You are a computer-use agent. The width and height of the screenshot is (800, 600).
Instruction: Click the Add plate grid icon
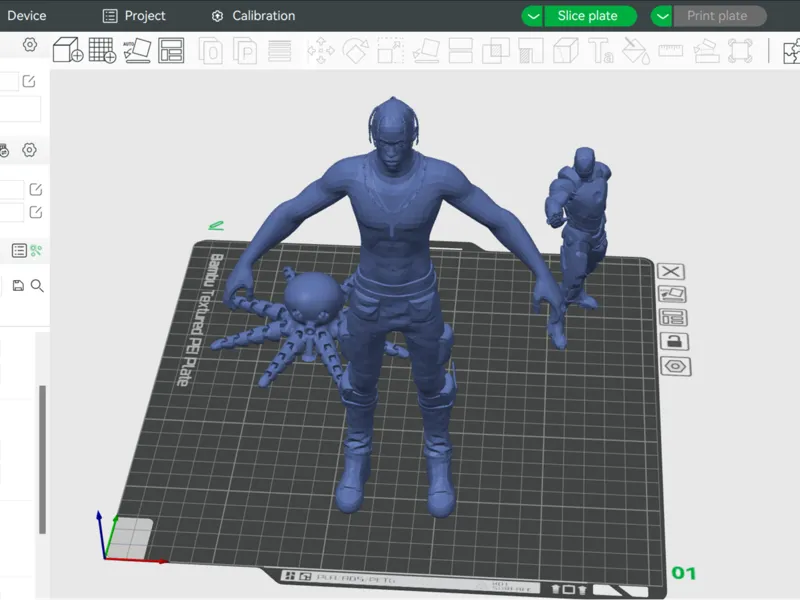point(102,50)
